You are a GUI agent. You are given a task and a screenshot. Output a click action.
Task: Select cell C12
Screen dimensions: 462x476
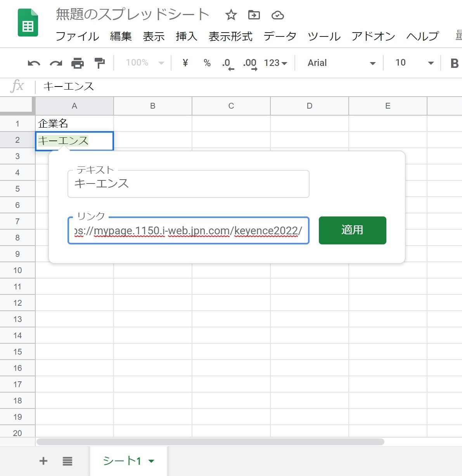(231, 303)
